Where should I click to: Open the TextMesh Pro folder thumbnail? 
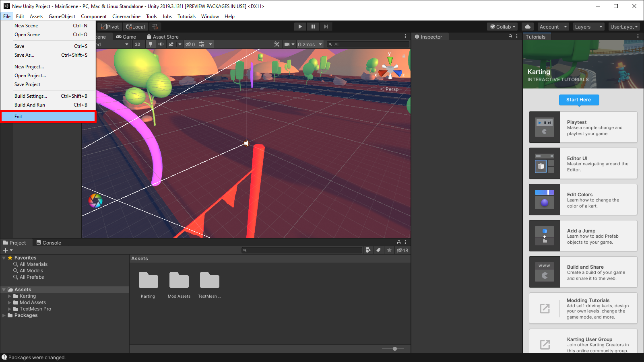coord(209,280)
